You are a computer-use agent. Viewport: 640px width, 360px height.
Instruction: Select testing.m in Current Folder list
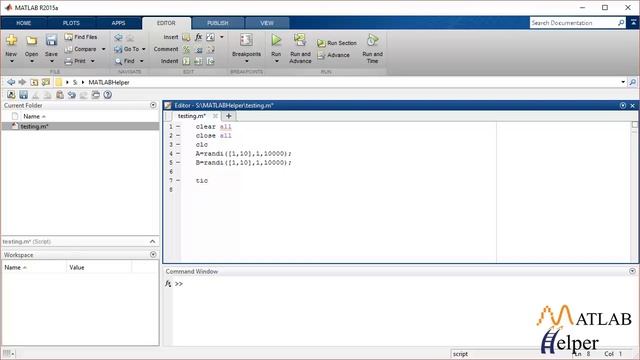80,127
